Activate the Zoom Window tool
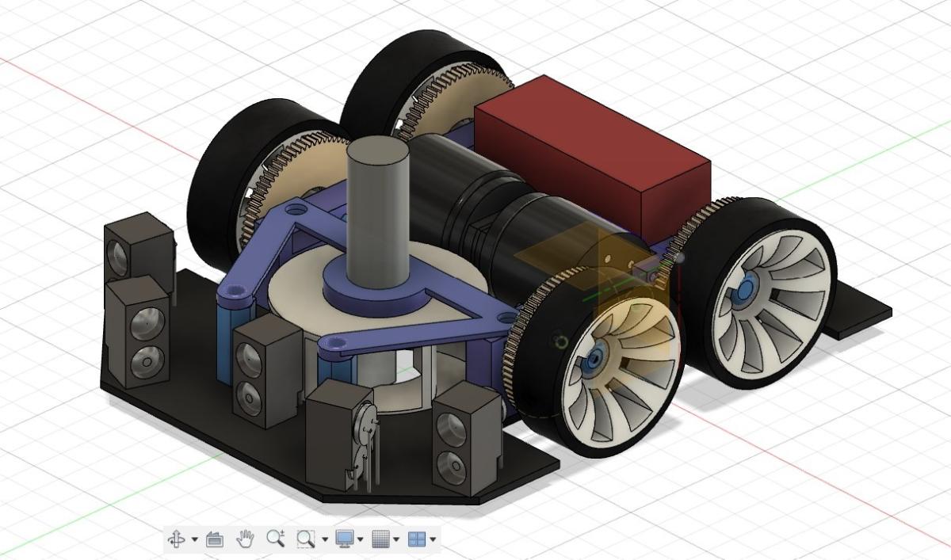This screenshot has height=560, width=951. [x=305, y=539]
